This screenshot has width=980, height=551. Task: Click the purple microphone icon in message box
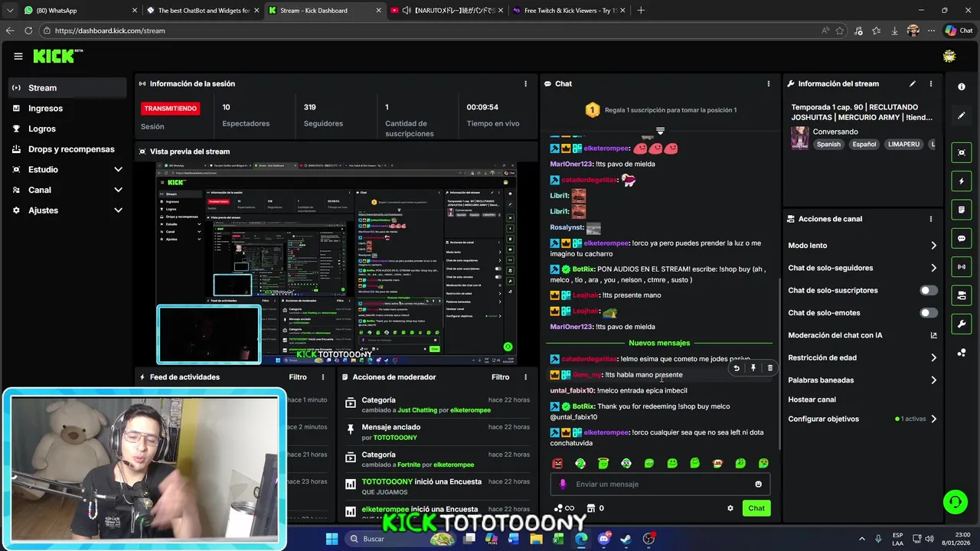(563, 484)
